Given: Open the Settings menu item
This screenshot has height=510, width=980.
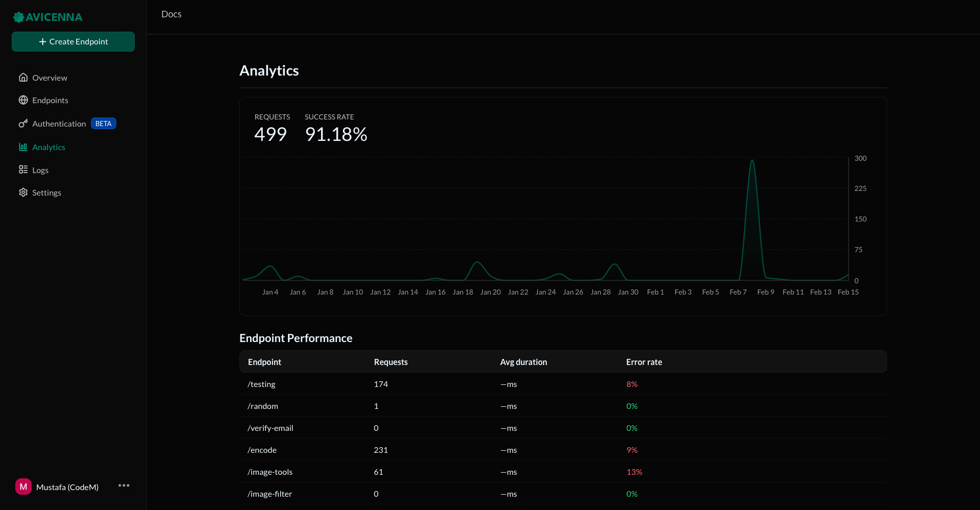Looking at the screenshot, I should [x=46, y=192].
